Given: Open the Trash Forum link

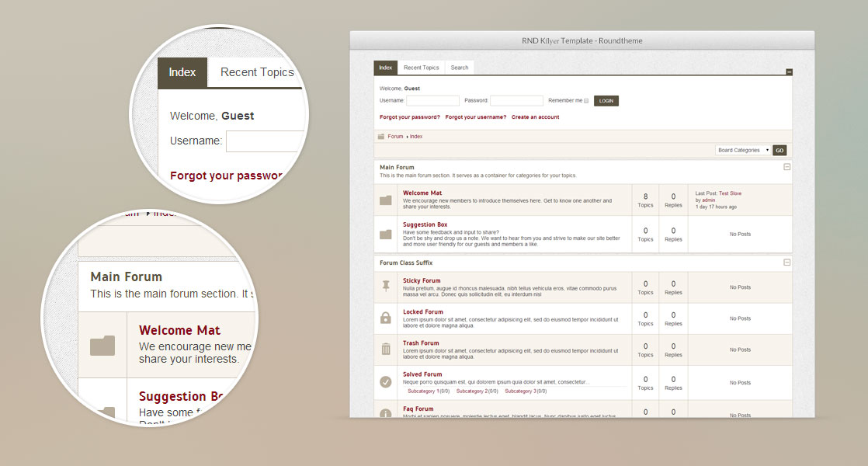Looking at the screenshot, I should click(x=421, y=343).
